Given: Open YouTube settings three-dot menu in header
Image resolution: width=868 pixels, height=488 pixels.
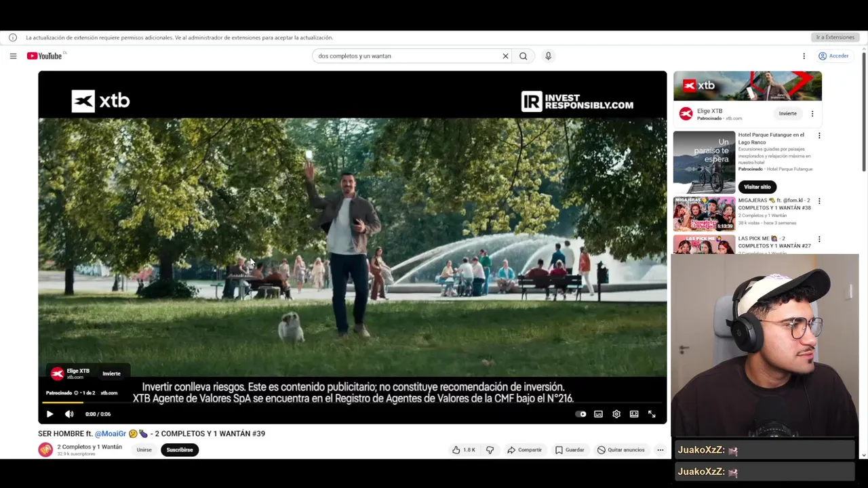Looking at the screenshot, I should tap(804, 56).
